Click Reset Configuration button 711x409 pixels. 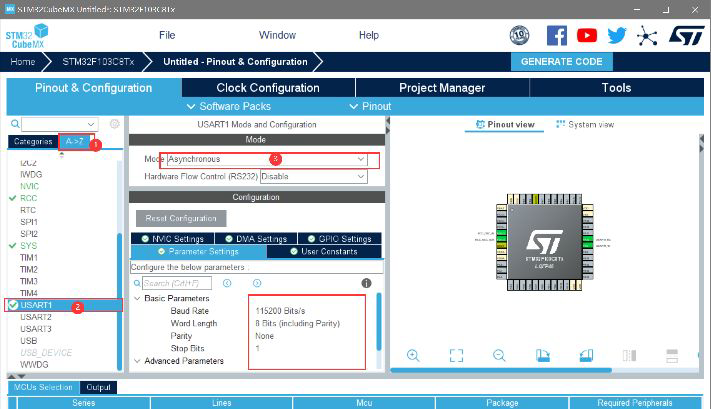click(x=181, y=218)
